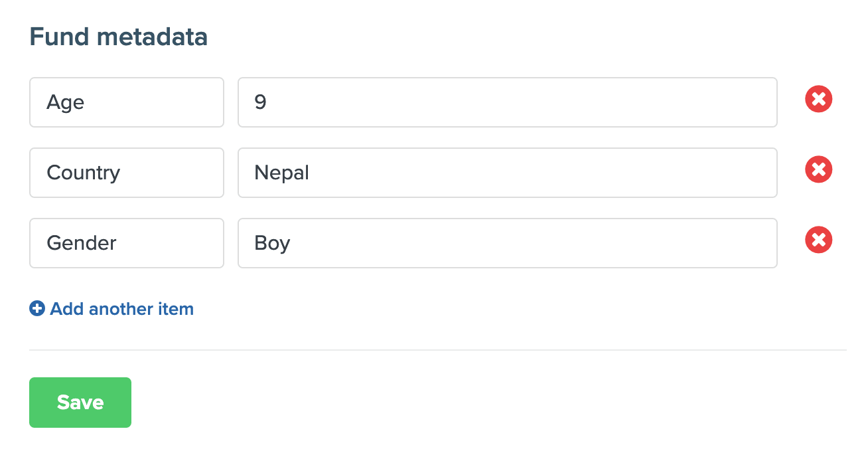Place cursor after the word Nepal
The height and width of the screenshot is (457, 868).
tap(311, 173)
